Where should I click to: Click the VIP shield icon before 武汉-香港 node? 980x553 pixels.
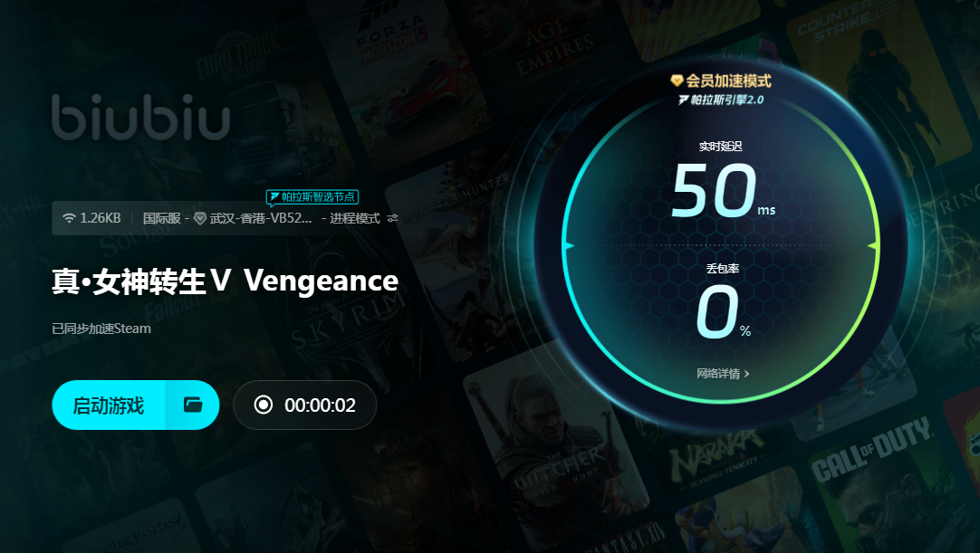[x=200, y=218]
